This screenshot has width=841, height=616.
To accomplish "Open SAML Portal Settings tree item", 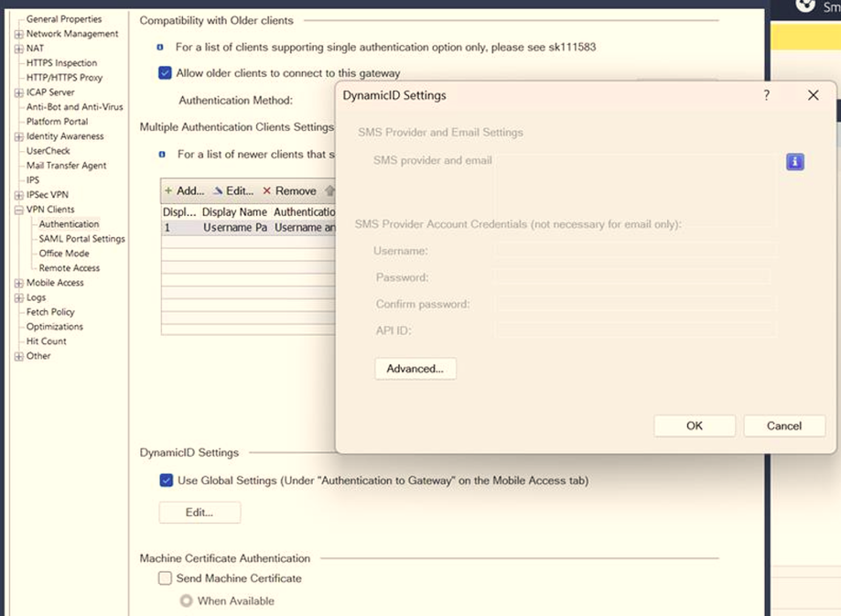I will [81, 238].
